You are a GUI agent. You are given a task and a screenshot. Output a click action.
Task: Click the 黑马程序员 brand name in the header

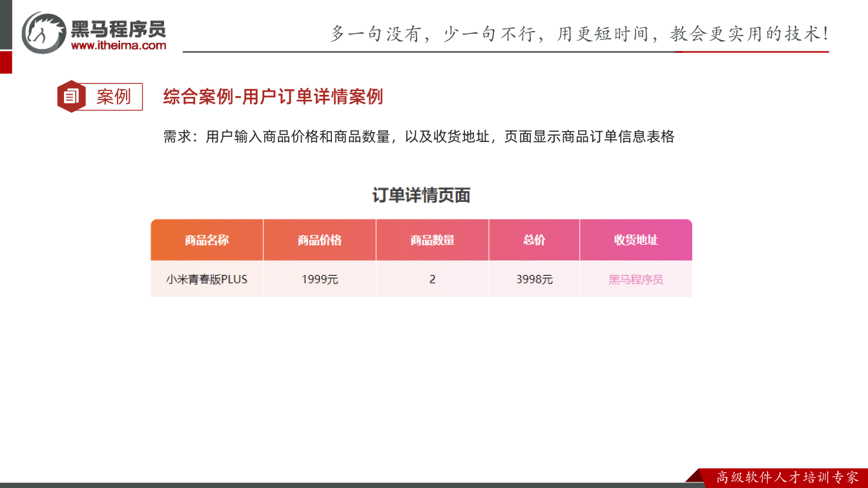point(118,28)
